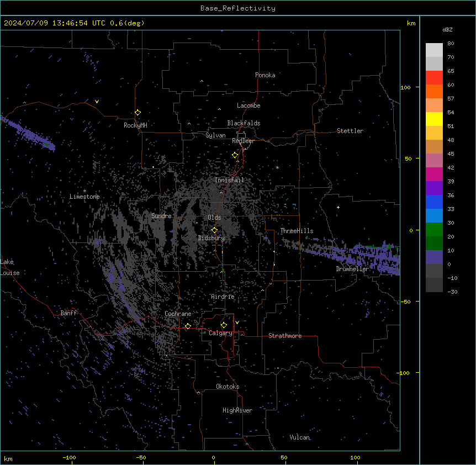Click the Lacombe city label
The width and height of the screenshot is (476, 465).
pyautogui.click(x=248, y=105)
